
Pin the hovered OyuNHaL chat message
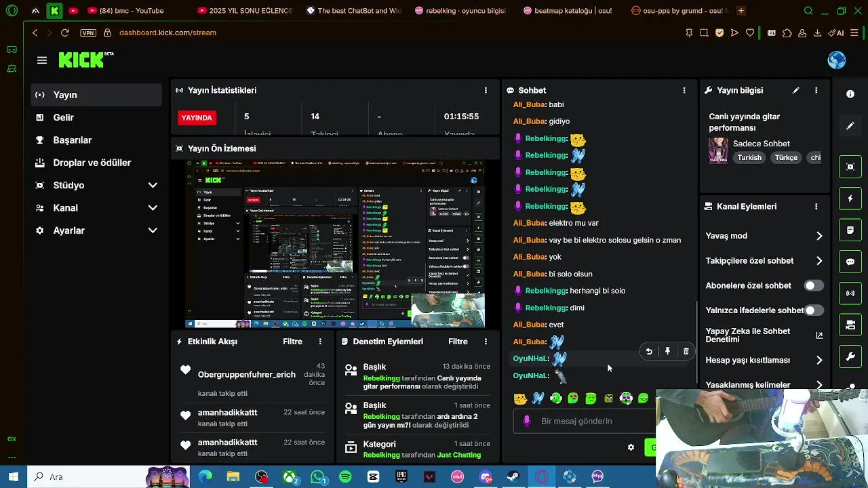[x=668, y=352]
